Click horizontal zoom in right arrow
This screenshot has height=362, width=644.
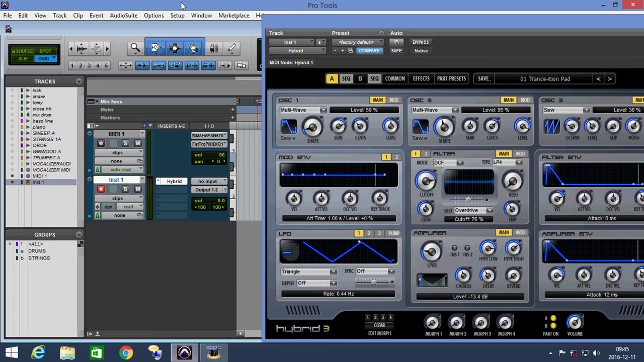pyautogui.click(x=107, y=48)
